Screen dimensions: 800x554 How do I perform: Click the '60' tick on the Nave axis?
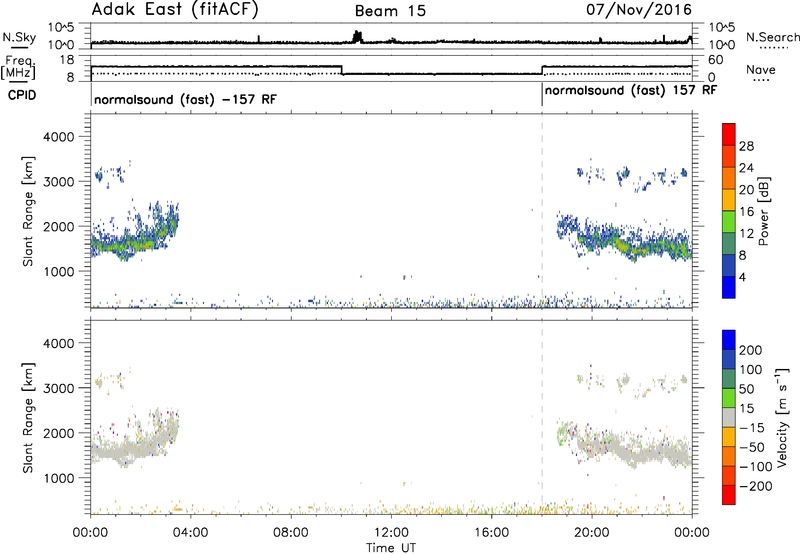716,60
